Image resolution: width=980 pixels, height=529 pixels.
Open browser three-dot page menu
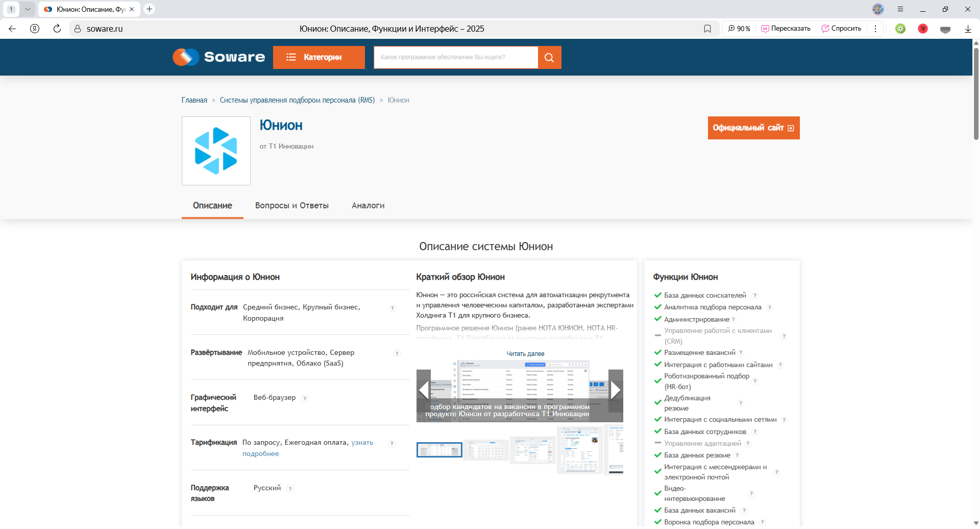pyautogui.click(x=875, y=29)
